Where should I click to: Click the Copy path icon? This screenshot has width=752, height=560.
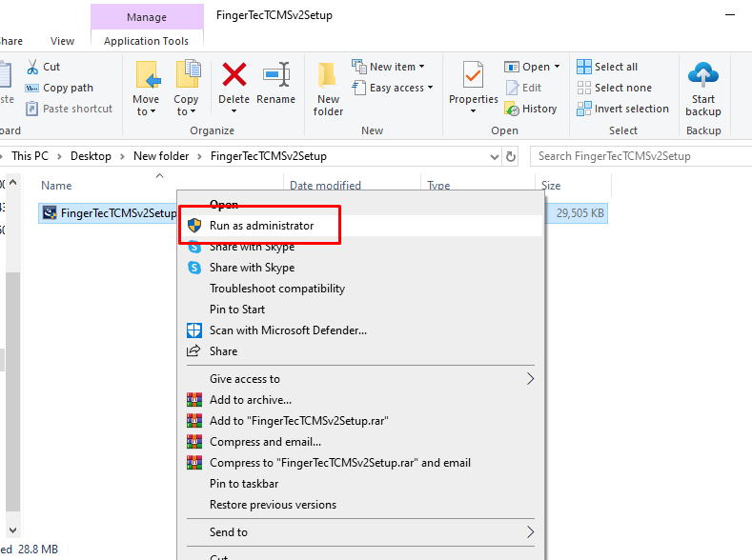(x=32, y=89)
